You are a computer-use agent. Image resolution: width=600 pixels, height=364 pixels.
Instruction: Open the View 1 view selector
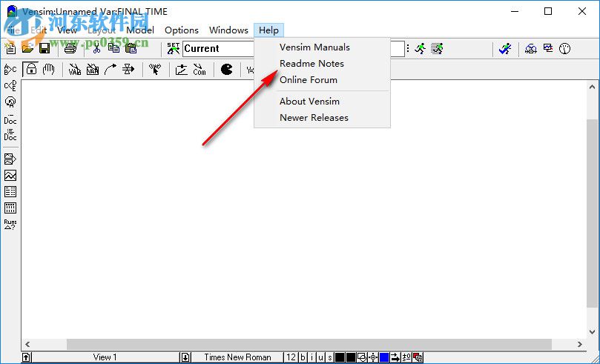click(105, 357)
